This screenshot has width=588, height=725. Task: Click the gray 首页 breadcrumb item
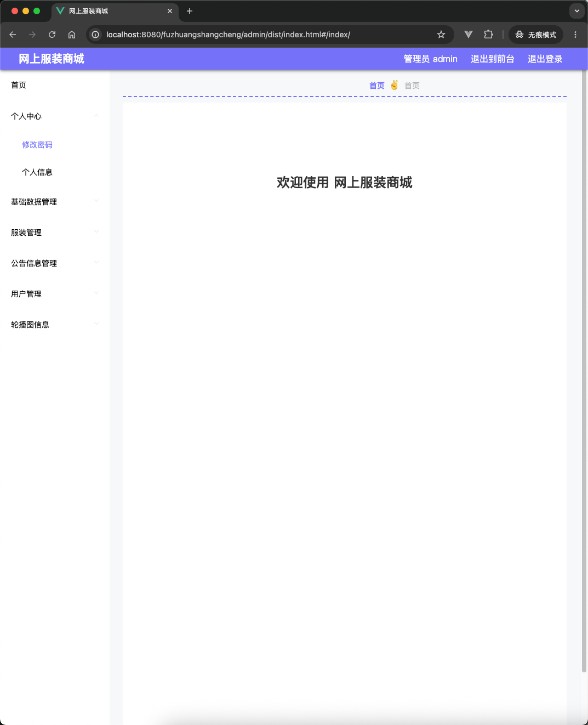click(412, 86)
